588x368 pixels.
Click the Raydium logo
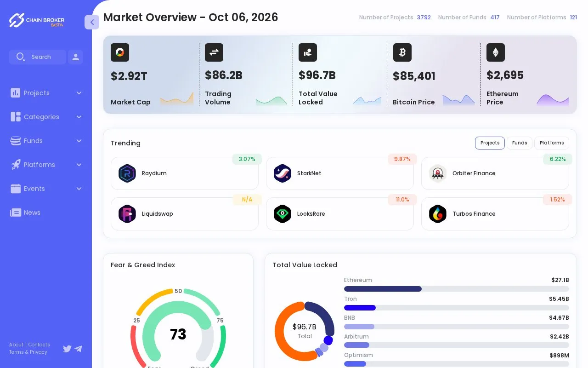tap(127, 173)
